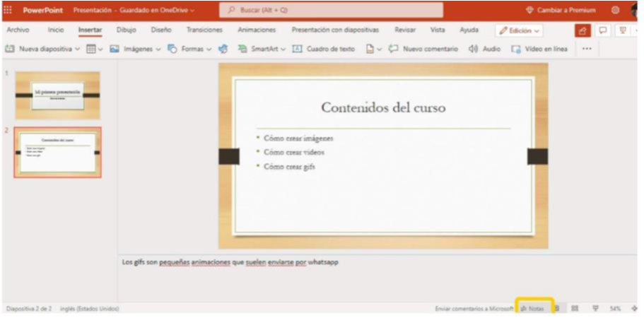Switch to slide sorter view icon

575,309
